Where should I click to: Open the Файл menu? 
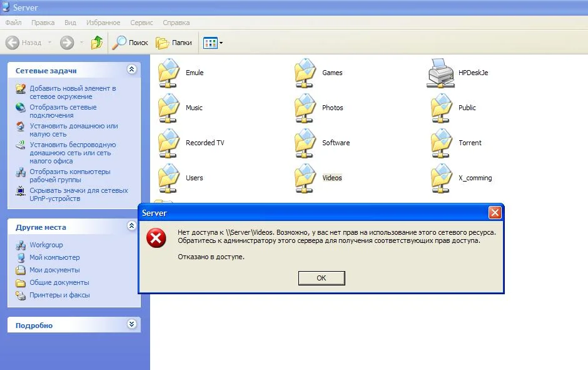click(13, 23)
